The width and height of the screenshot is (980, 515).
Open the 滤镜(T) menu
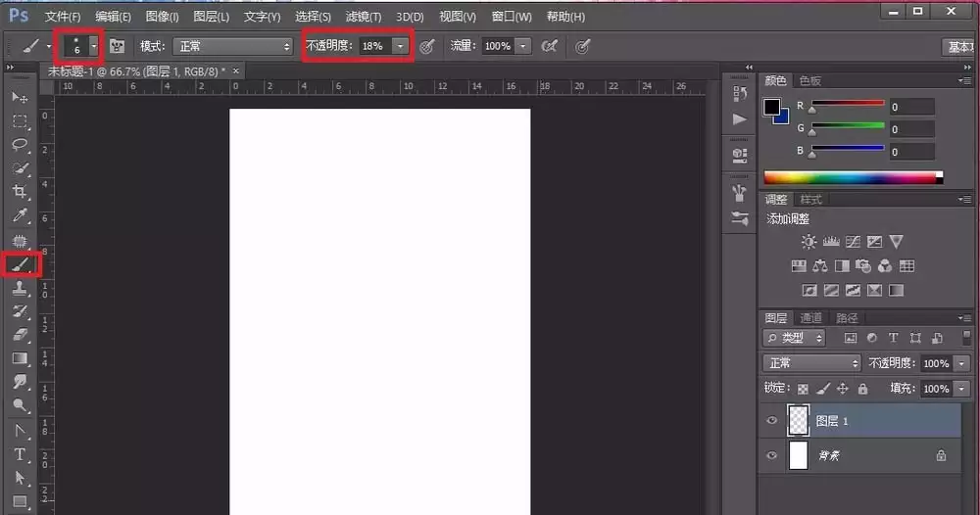click(364, 17)
